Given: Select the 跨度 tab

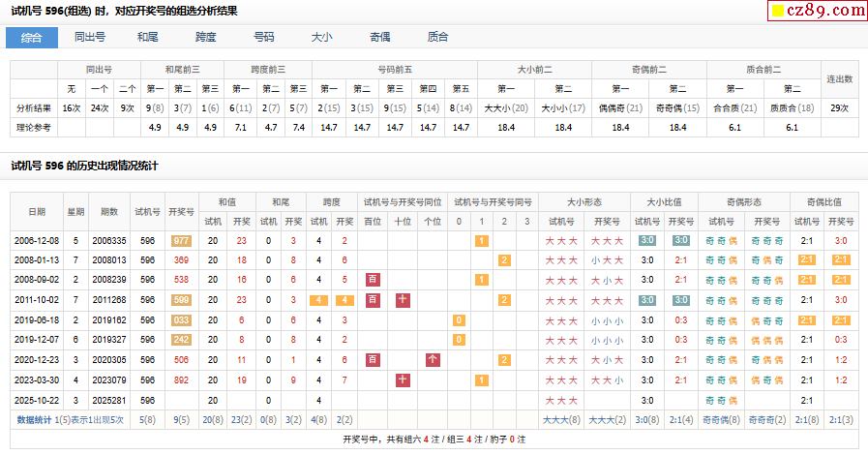Looking at the screenshot, I should click(206, 38).
